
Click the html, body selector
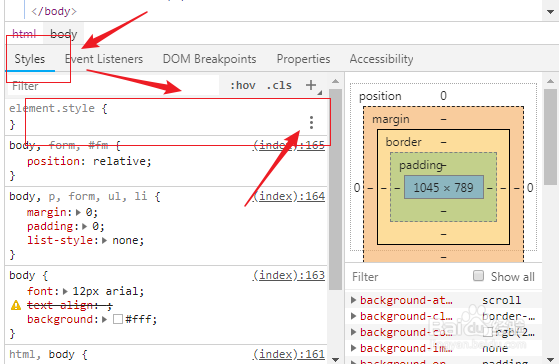point(42,354)
